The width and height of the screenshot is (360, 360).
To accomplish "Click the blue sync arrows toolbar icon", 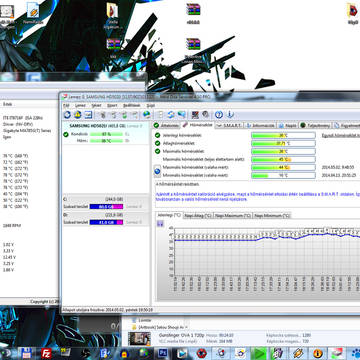I will [x=171, y=115].
